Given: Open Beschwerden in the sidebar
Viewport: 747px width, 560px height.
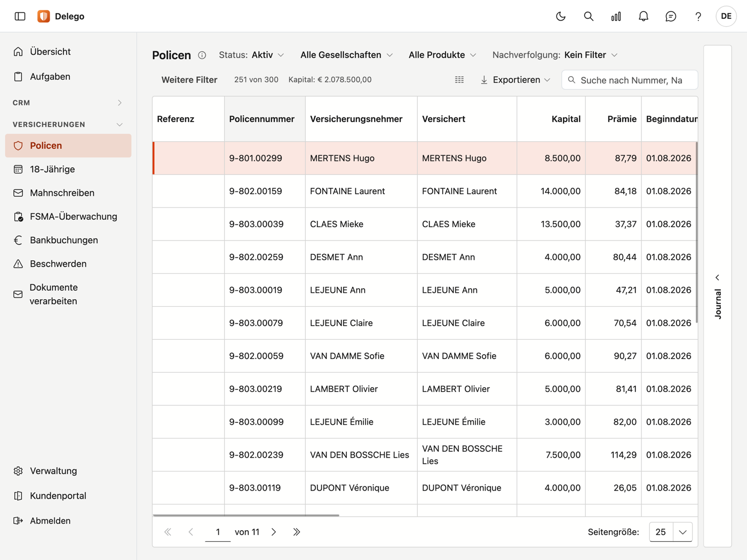Looking at the screenshot, I should [68, 263].
